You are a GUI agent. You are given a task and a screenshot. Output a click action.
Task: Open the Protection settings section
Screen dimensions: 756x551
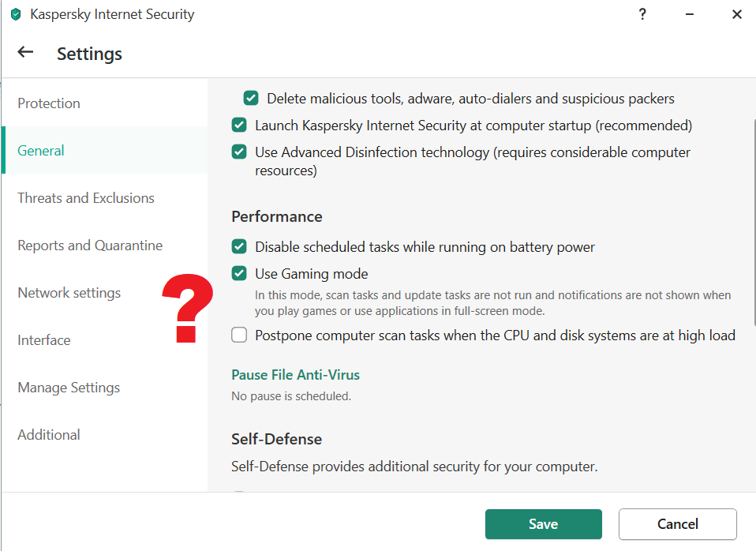tap(49, 103)
